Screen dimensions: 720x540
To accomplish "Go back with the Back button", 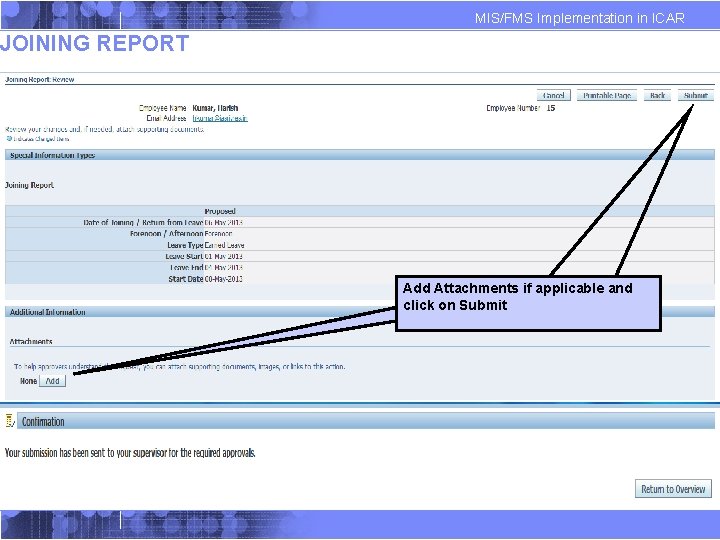I will click(x=657, y=96).
